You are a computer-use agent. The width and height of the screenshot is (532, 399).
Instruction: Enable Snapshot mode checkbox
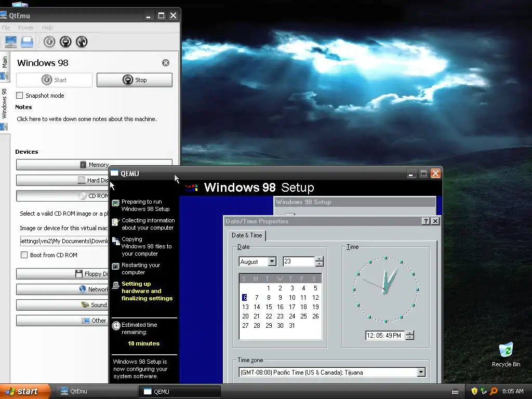(20, 96)
